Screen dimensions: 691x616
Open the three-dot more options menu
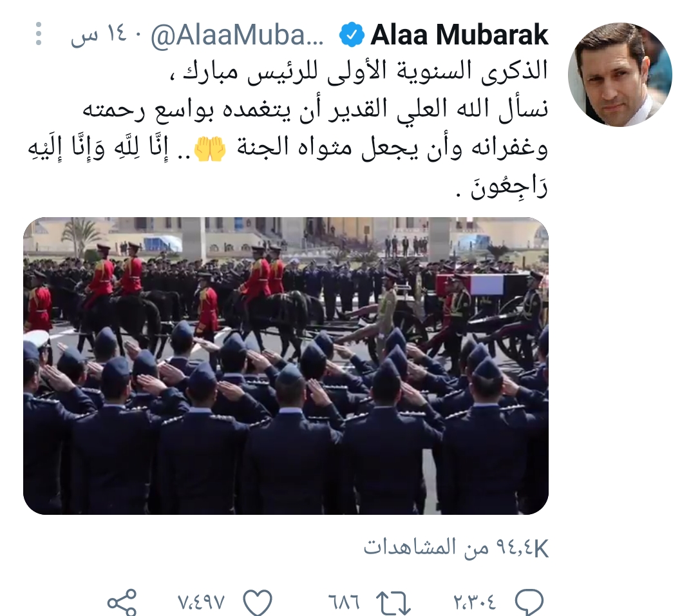(39, 34)
